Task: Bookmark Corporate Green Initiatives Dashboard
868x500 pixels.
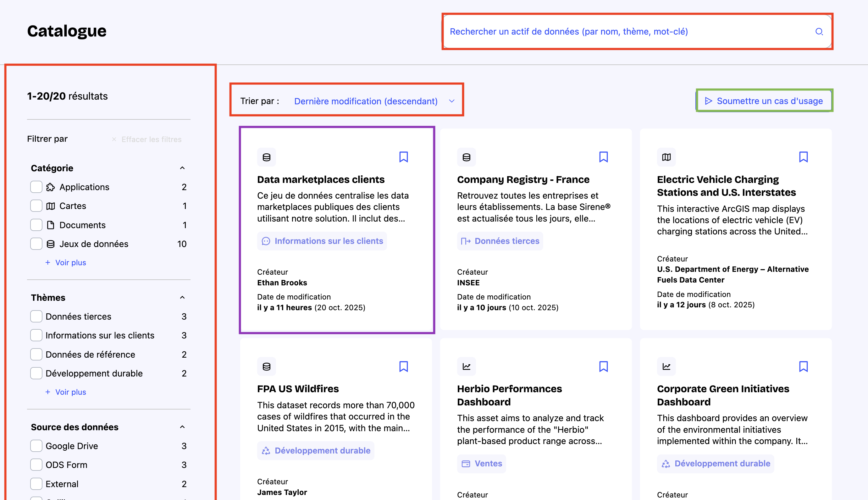Action: click(803, 366)
